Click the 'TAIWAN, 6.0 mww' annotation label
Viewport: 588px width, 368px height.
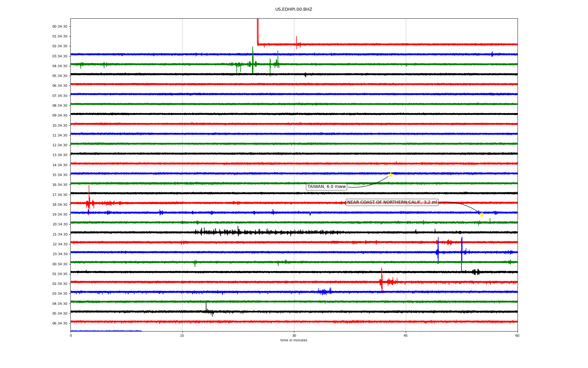326,187
